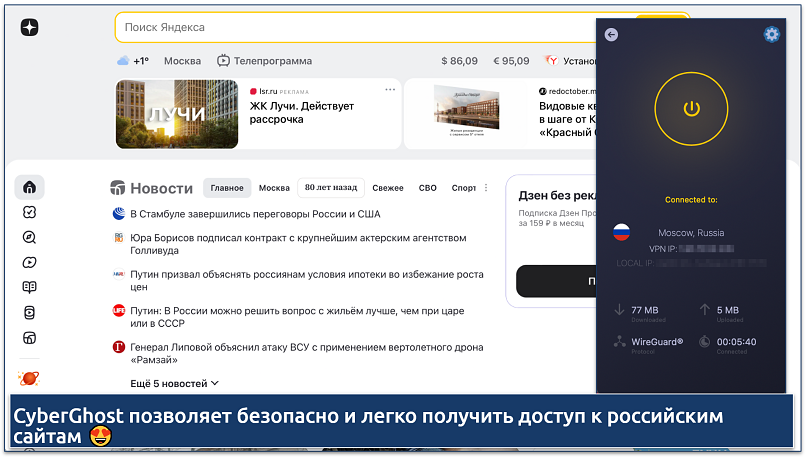Click the video play icon in sidebar
Screen dimensions: 806x457
29,262
